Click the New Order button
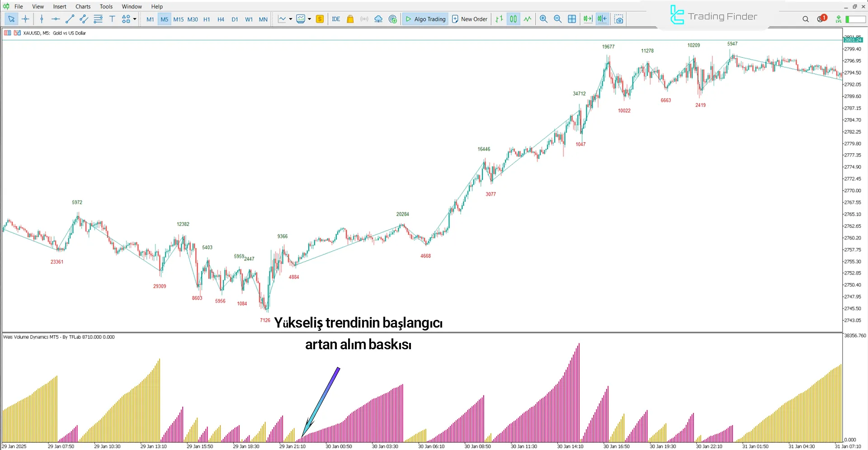The width and height of the screenshot is (868, 450). point(470,19)
